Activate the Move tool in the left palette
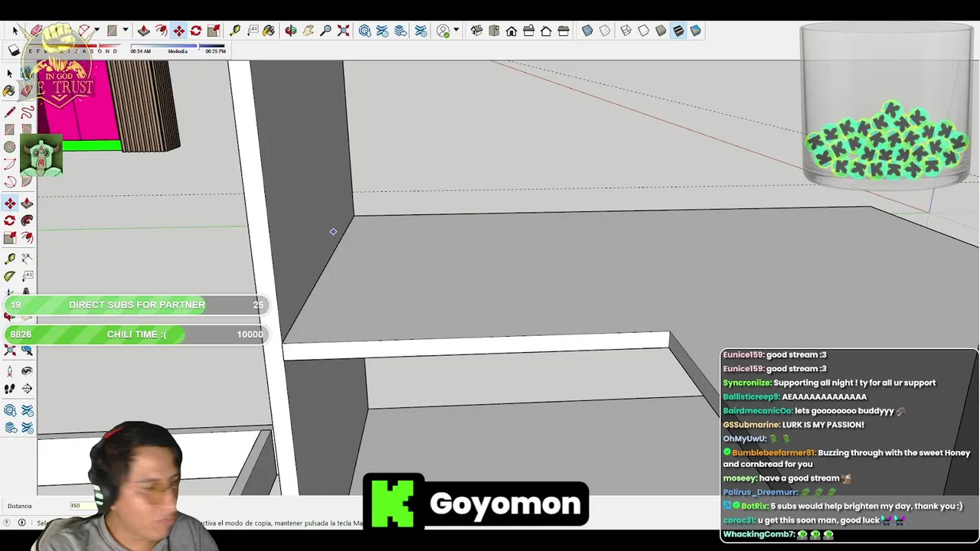980x551 pixels. point(9,203)
